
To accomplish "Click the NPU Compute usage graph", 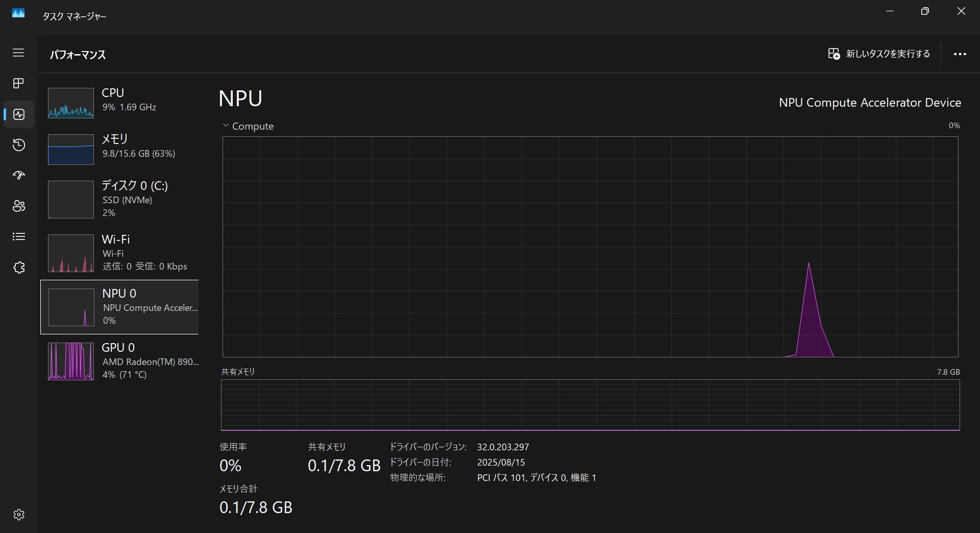I will [x=590, y=247].
